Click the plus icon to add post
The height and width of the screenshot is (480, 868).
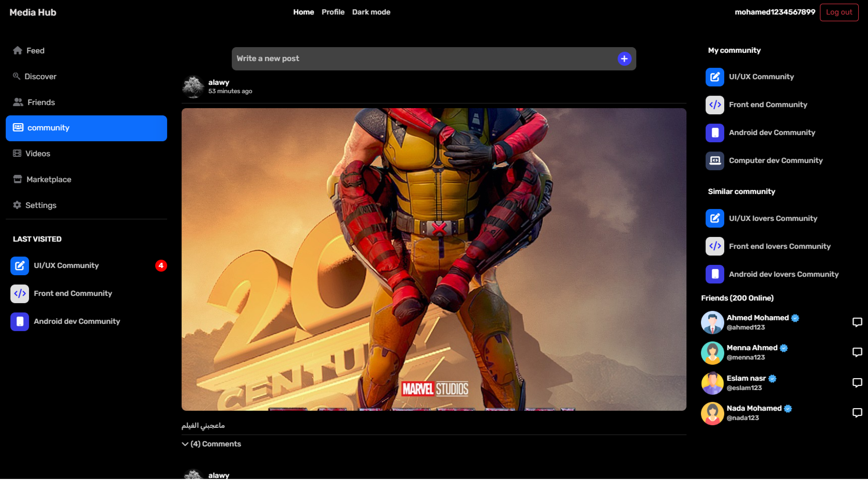[x=624, y=59]
